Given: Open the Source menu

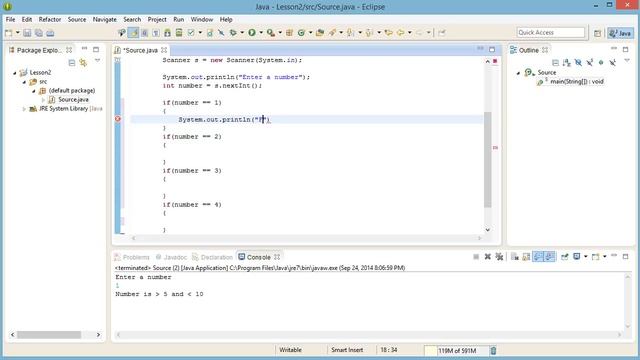Looking at the screenshot, I should point(77,19).
